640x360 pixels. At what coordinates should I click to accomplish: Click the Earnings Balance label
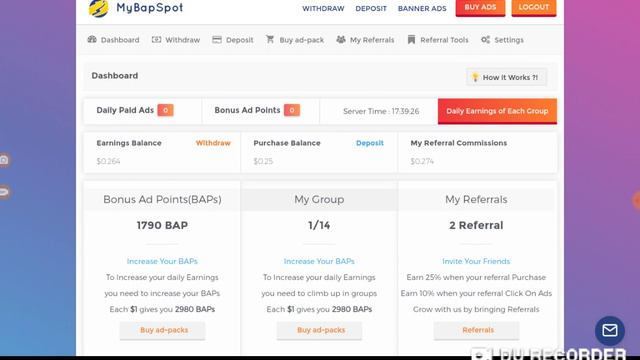[129, 143]
